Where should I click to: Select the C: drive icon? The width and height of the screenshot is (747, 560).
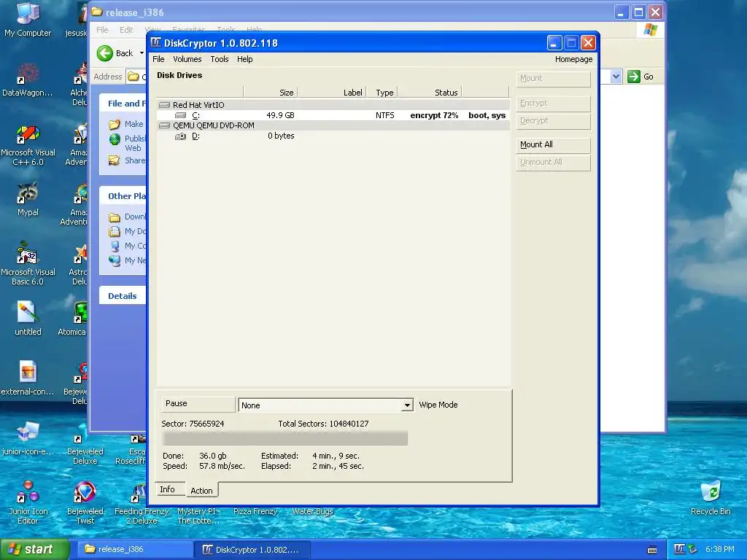[181, 115]
